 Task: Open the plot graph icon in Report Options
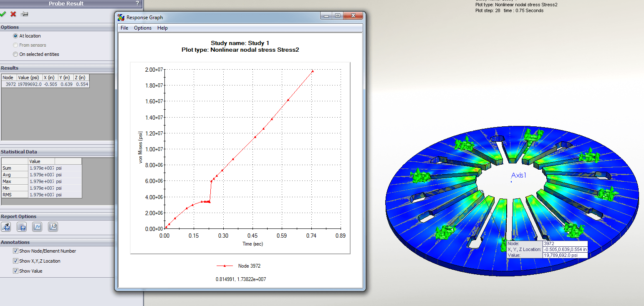pyautogui.click(x=37, y=227)
